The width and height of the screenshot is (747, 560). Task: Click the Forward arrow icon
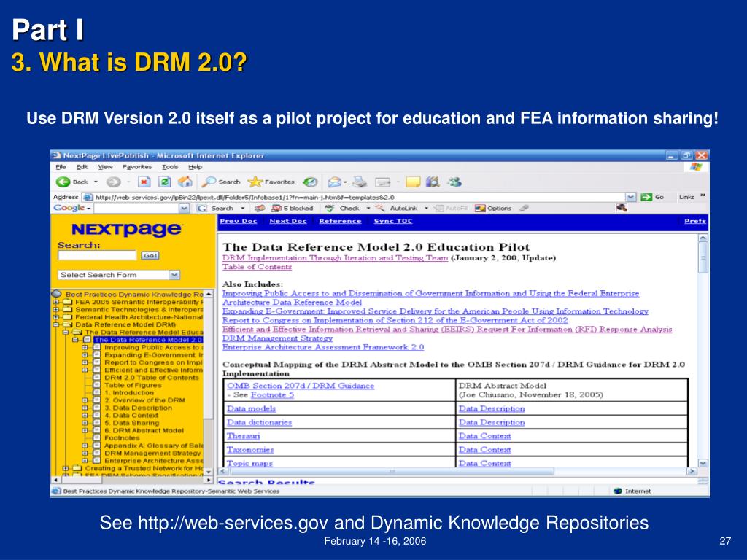tap(113, 182)
